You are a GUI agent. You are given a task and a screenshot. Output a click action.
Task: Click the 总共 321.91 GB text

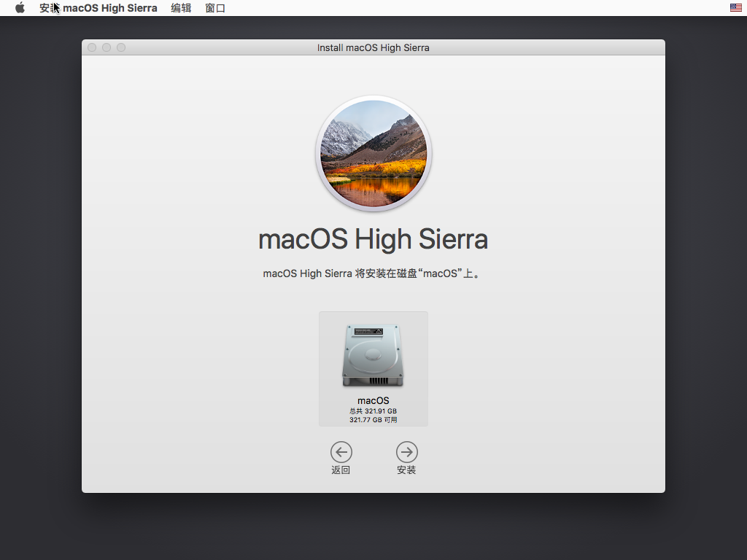[x=373, y=411]
